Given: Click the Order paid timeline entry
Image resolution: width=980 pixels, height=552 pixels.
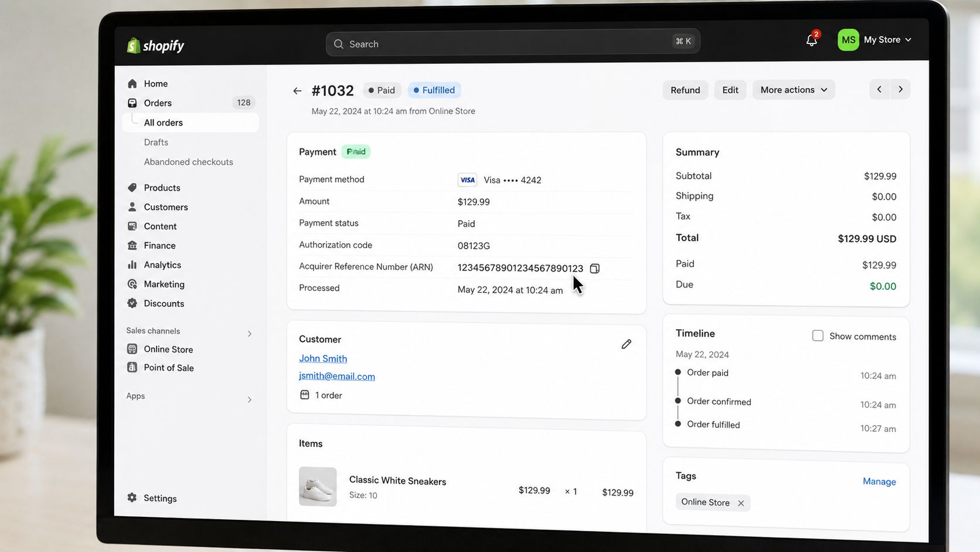Looking at the screenshot, I should tap(707, 372).
